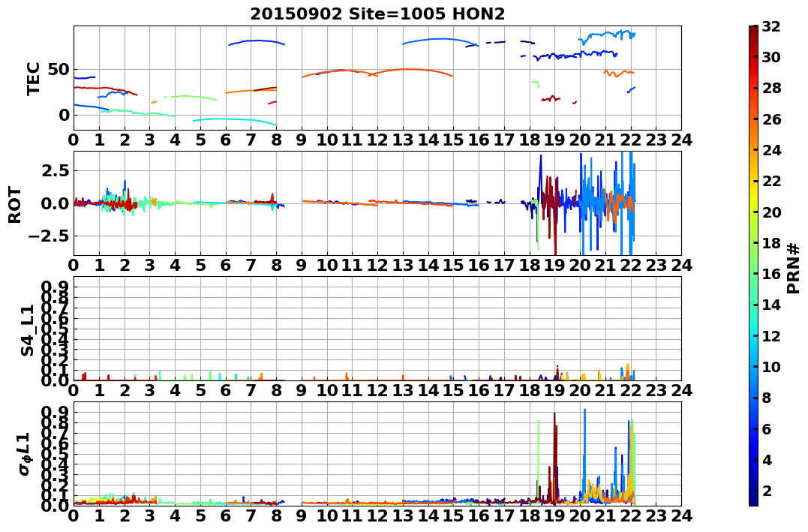Click colorbar tick label '22'
This screenshot has width=808, height=532.
pos(771,181)
